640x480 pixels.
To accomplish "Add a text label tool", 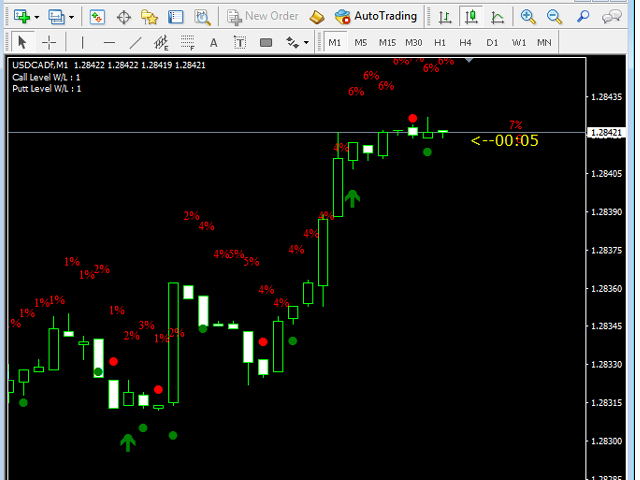I will [x=214, y=42].
